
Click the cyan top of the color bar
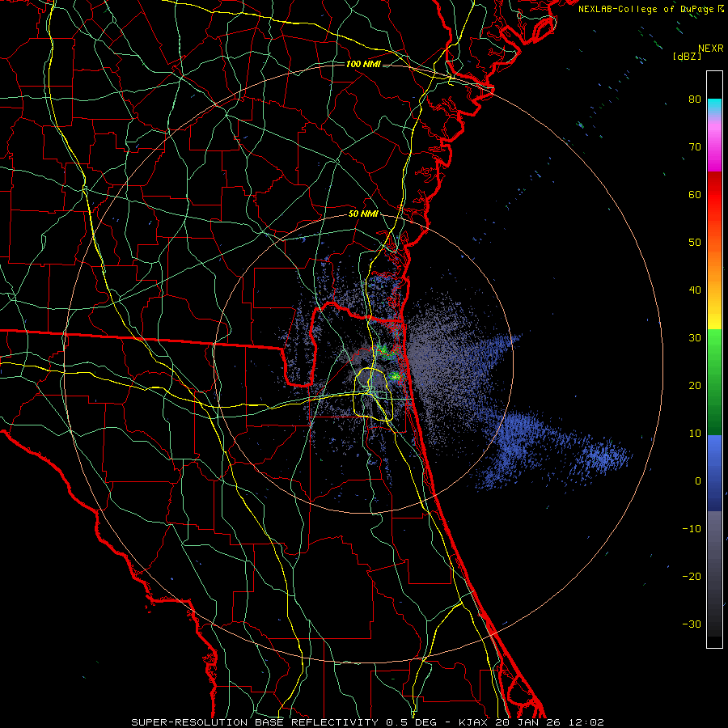click(714, 106)
